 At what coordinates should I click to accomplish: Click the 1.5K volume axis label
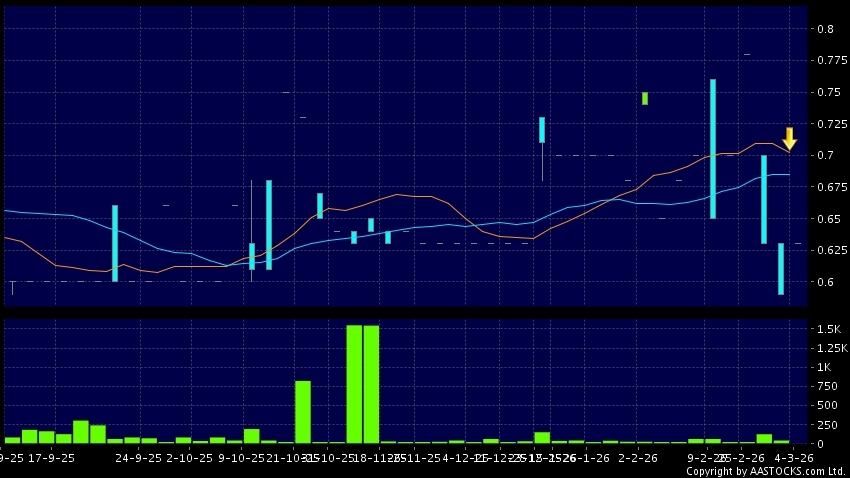828,329
